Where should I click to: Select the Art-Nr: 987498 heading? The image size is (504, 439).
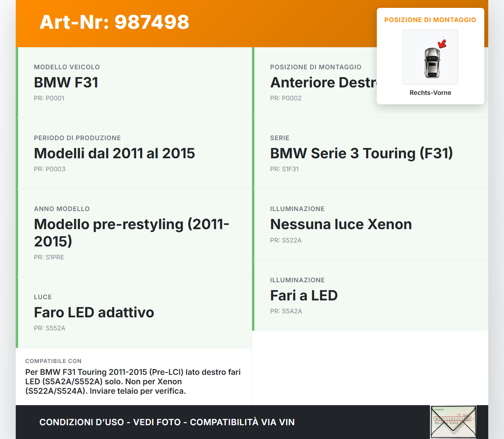[x=115, y=22]
